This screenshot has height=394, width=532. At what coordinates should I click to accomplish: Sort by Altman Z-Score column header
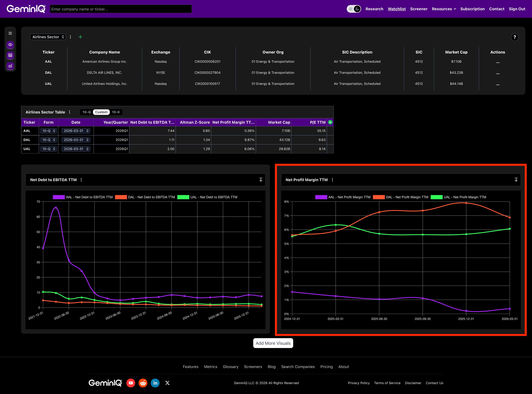(x=193, y=122)
